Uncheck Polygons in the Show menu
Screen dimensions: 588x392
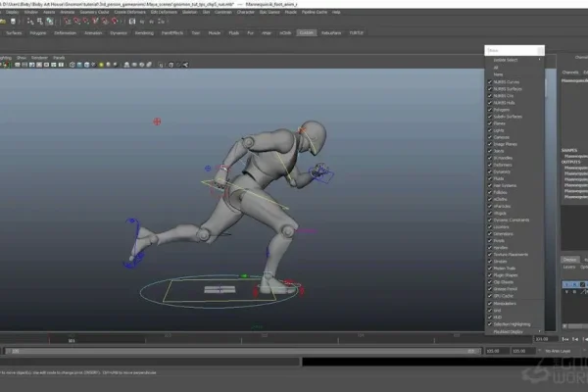pyautogui.click(x=490, y=109)
